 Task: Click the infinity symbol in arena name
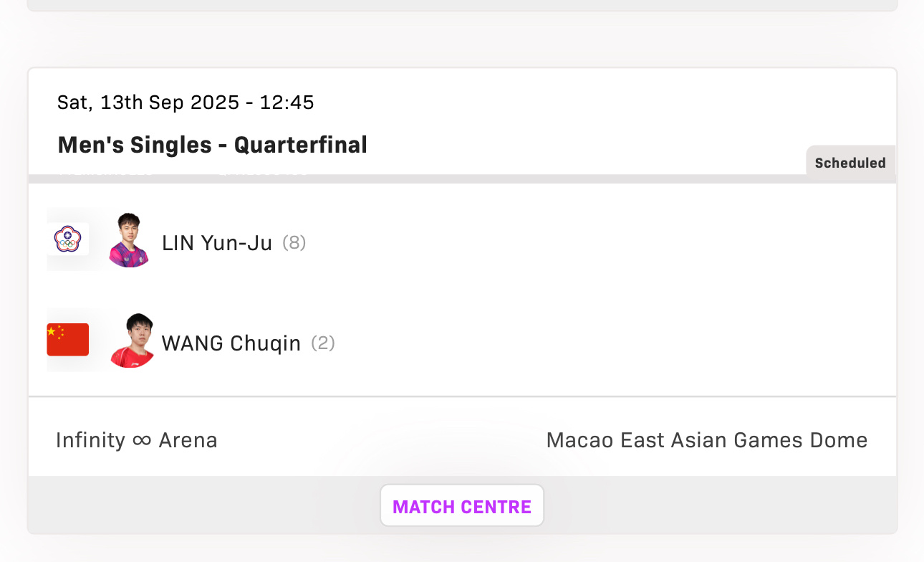tap(142, 439)
